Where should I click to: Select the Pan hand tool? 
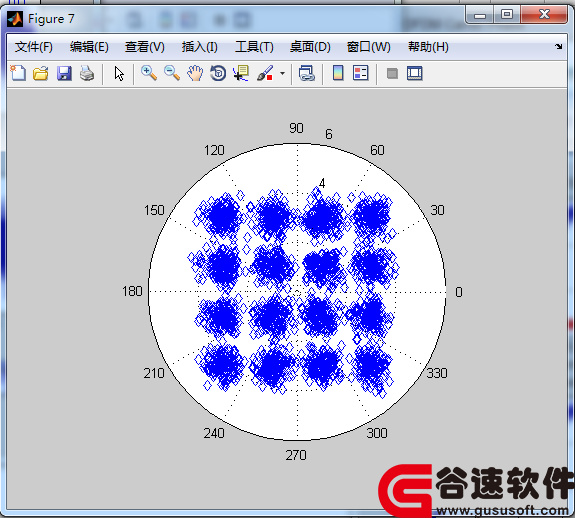click(x=195, y=73)
